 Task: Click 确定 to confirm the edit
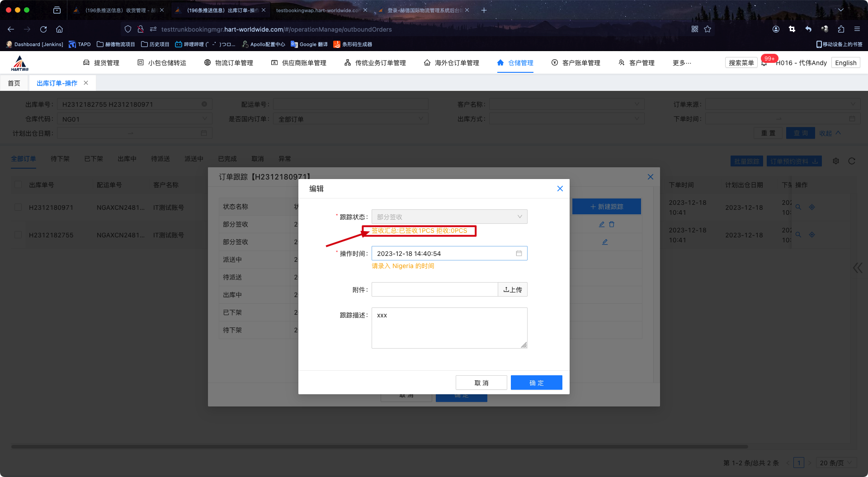536,383
